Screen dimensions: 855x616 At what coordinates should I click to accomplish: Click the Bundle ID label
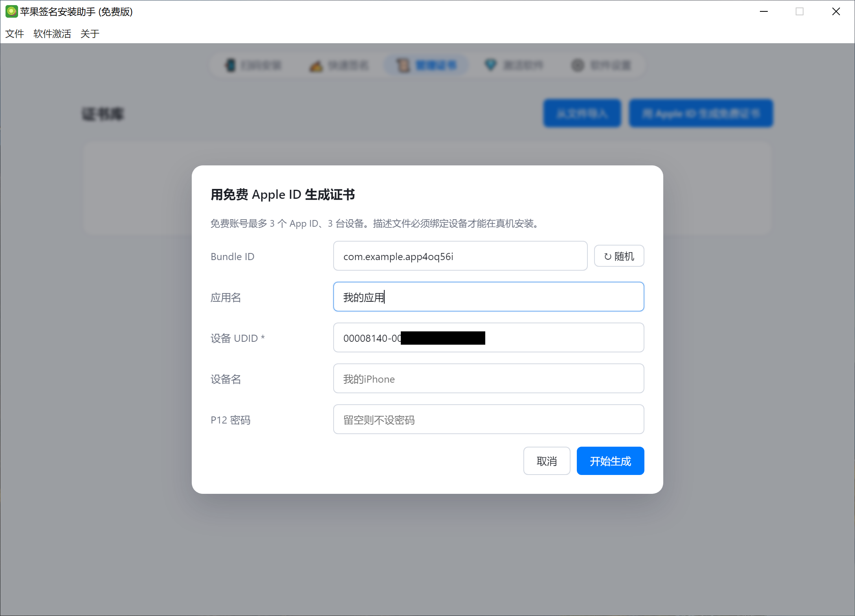[233, 257]
